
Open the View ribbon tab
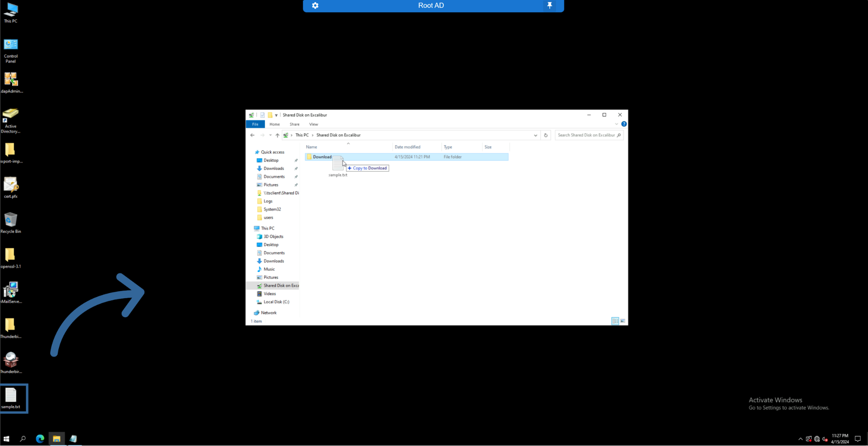coord(314,124)
